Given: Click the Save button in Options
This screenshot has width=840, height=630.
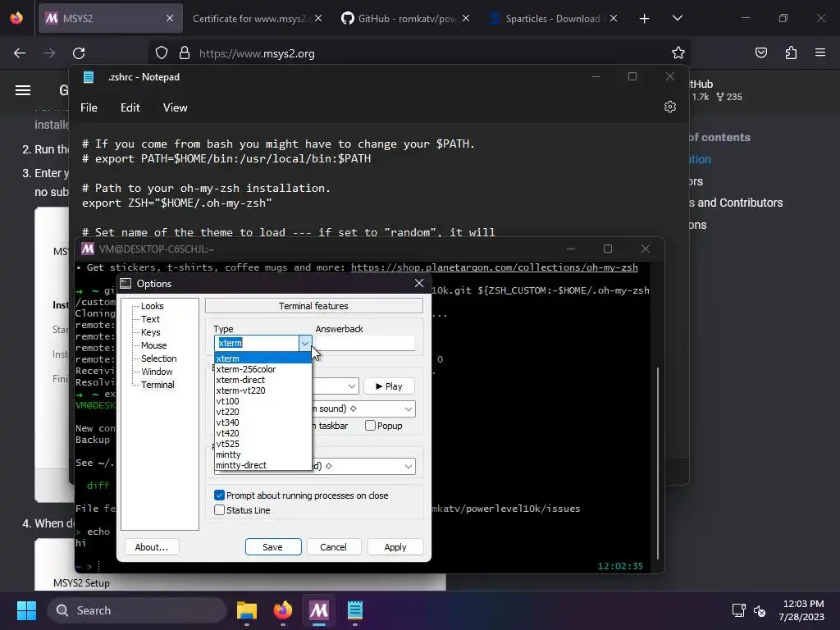Looking at the screenshot, I should (273, 547).
